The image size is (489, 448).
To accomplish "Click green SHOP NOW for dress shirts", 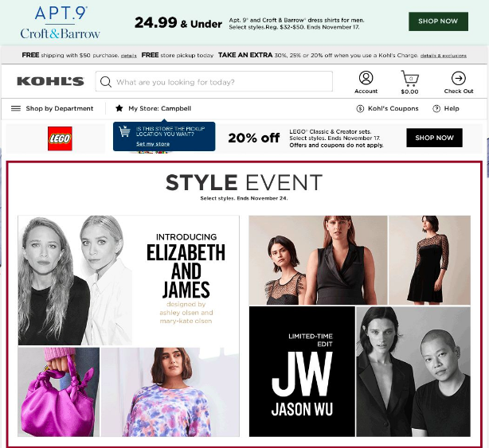I will tap(438, 21).
